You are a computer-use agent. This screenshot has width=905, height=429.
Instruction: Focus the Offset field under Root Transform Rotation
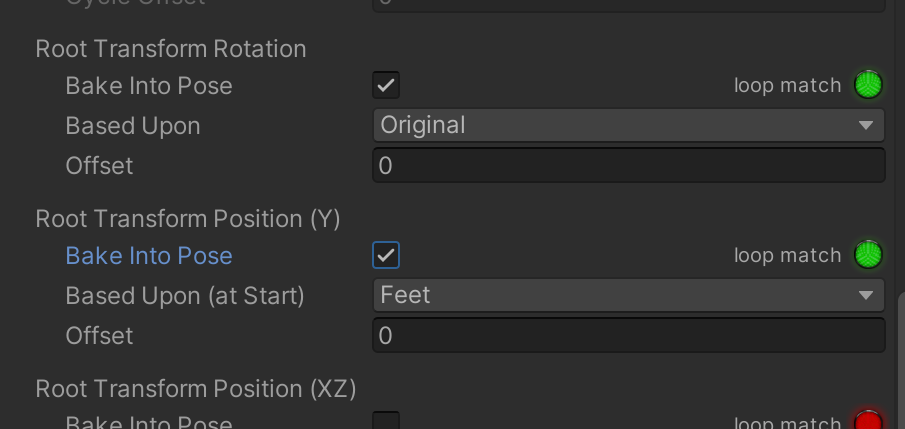[x=628, y=165]
